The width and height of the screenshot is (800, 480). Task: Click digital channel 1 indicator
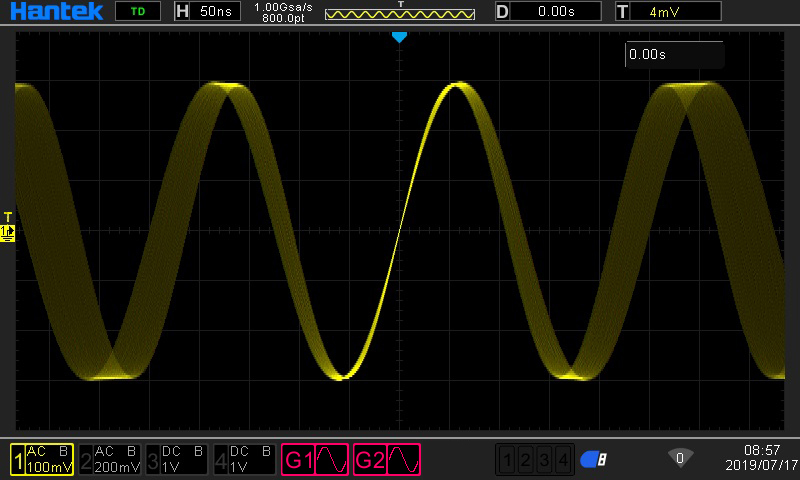507,460
